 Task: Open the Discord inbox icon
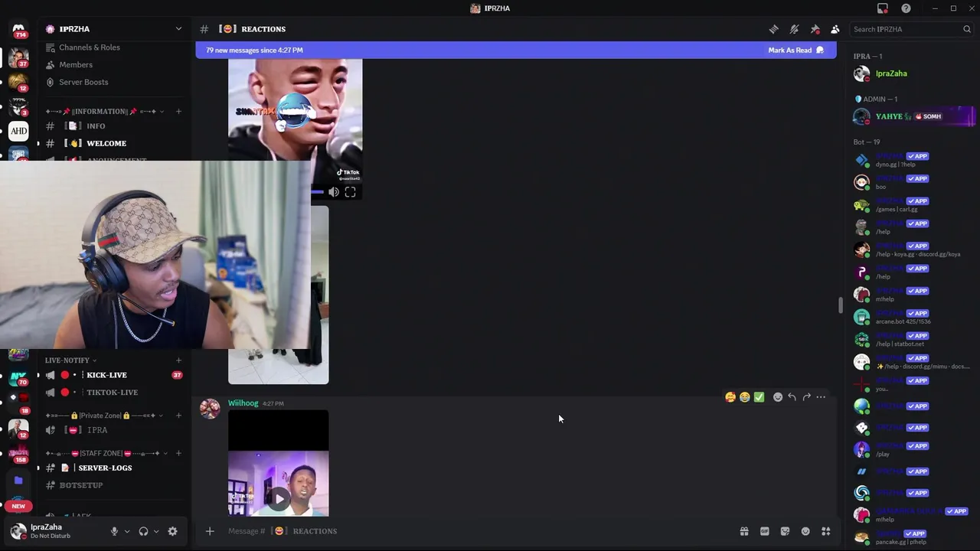tap(883, 8)
